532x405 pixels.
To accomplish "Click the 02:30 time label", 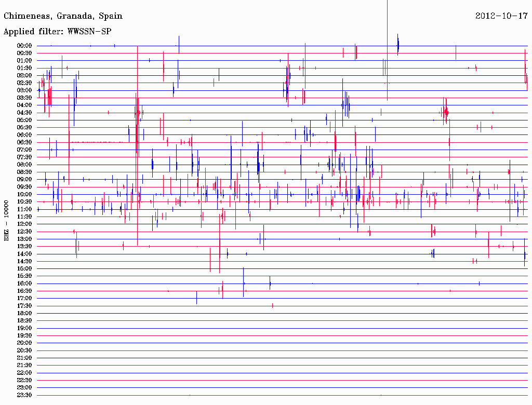I will coord(24,83).
